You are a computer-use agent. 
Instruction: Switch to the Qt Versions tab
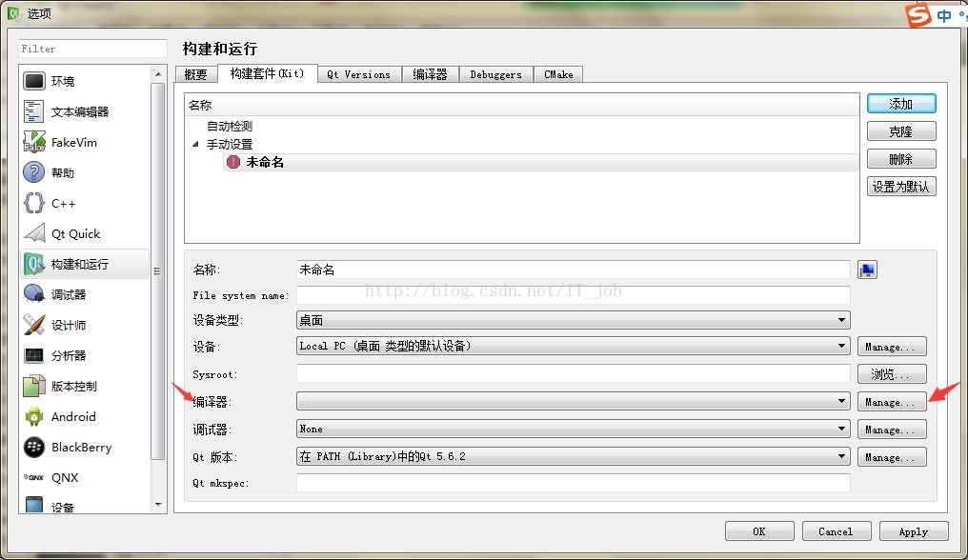pos(358,74)
